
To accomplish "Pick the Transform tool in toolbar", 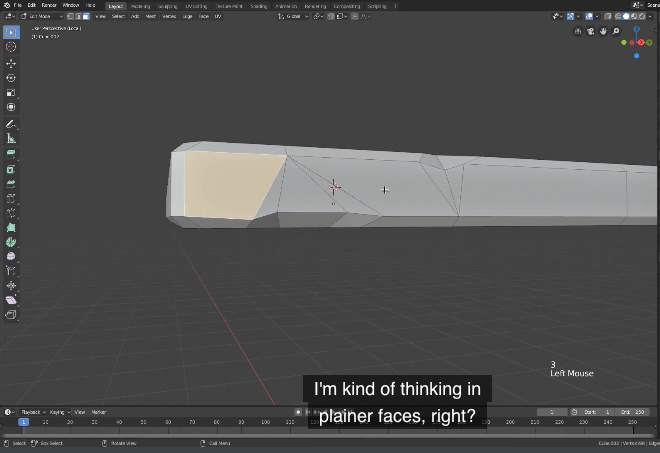I will click(x=11, y=107).
